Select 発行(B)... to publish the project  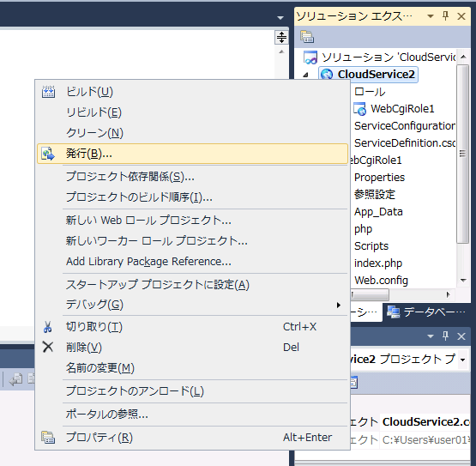tap(192, 154)
